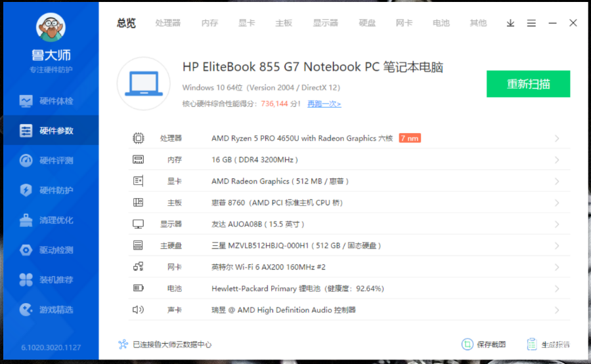Expand the 主硬盘 三星 row chevron
This screenshot has height=364, width=591.
(557, 246)
